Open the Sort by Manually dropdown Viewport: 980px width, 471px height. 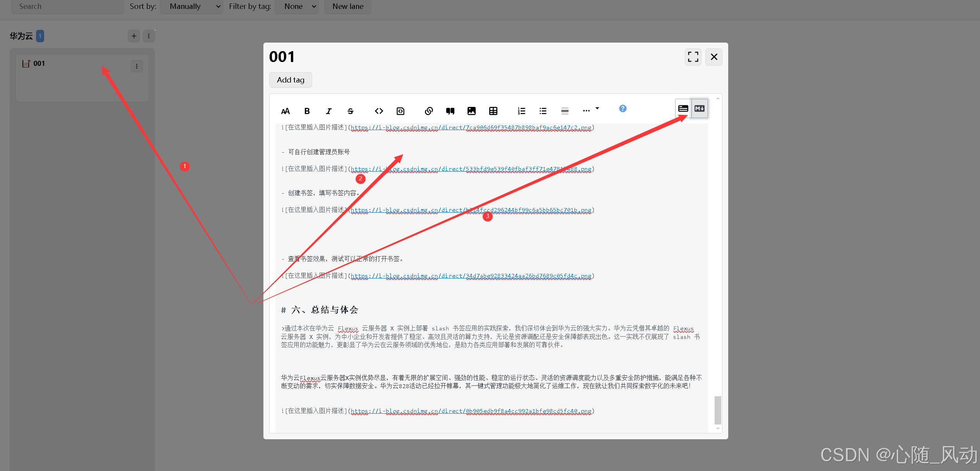tap(191, 6)
